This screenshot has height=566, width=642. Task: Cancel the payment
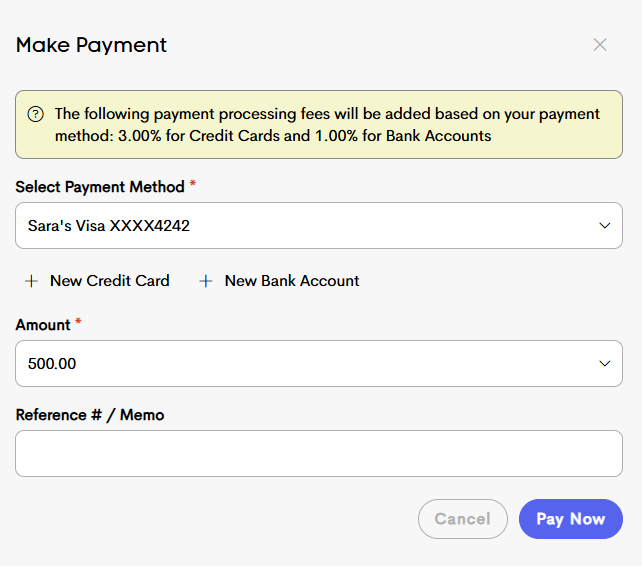463,519
